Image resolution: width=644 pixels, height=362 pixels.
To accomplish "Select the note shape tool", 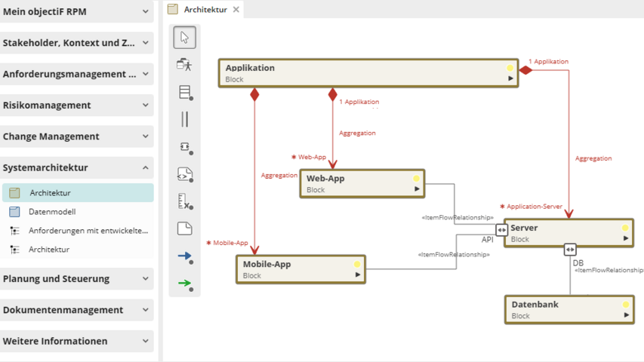I will tap(184, 229).
